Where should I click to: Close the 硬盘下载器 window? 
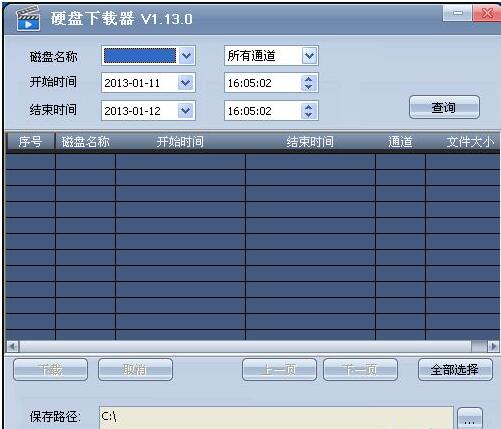coord(487,13)
